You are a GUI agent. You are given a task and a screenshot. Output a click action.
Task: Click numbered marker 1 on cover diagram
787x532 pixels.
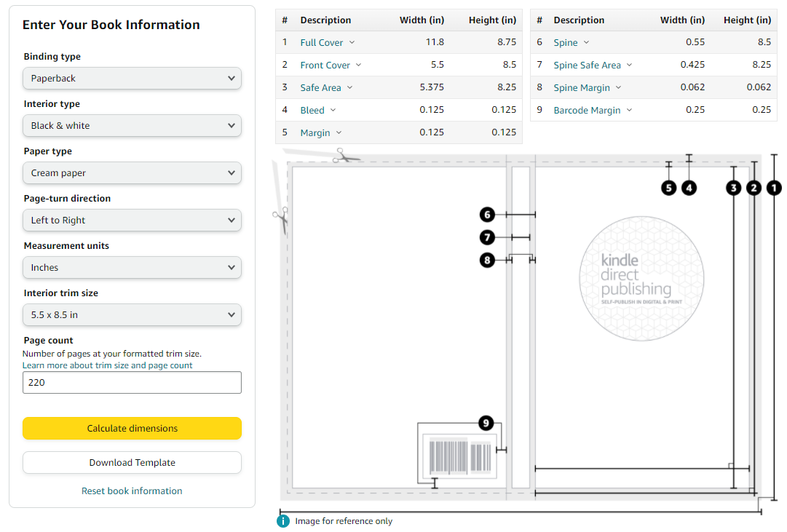[x=774, y=188]
